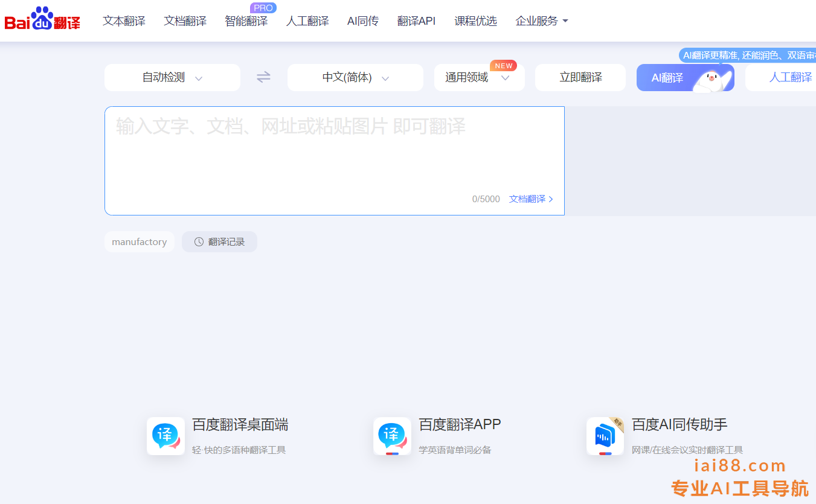Open 翻译API navigation item
Viewport: 816px width, 504px height.
tap(416, 21)
